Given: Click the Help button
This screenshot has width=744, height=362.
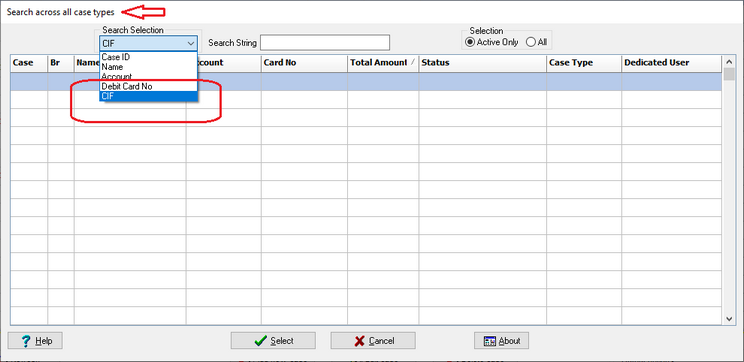Looking at the screenshot, I should tap(35, 341).
